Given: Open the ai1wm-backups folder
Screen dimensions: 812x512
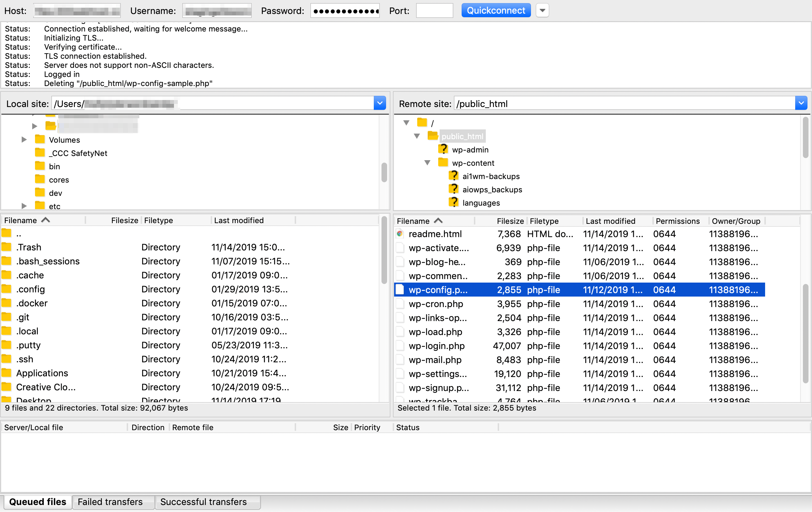Looking at the screenshot, I should point(492,176).
